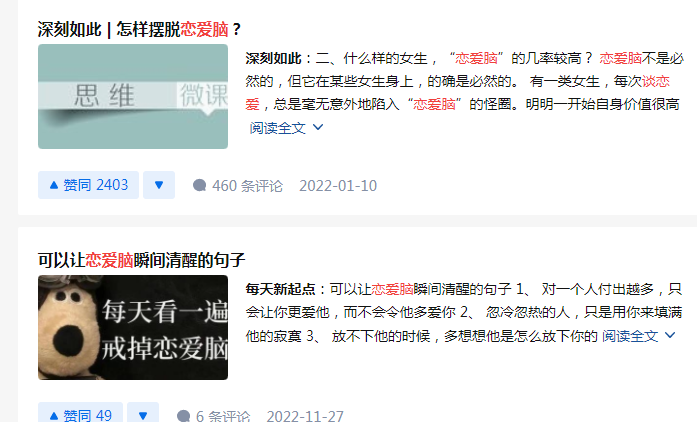Upvote the 恋爱脑 article with 赞同 2403

tap(88, 185)
